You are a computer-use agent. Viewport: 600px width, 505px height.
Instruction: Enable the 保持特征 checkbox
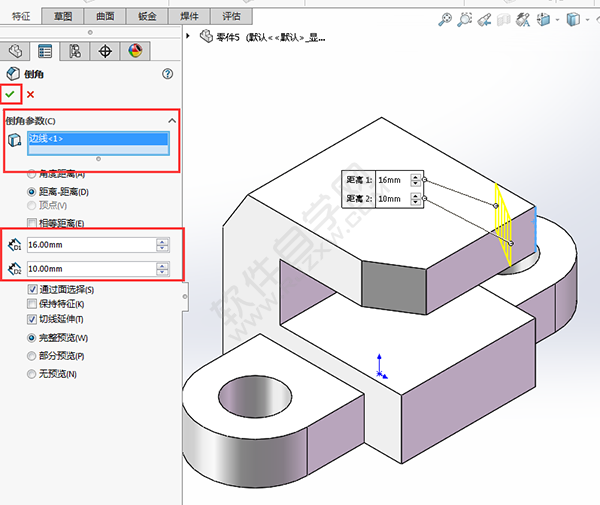pos(32,304)
